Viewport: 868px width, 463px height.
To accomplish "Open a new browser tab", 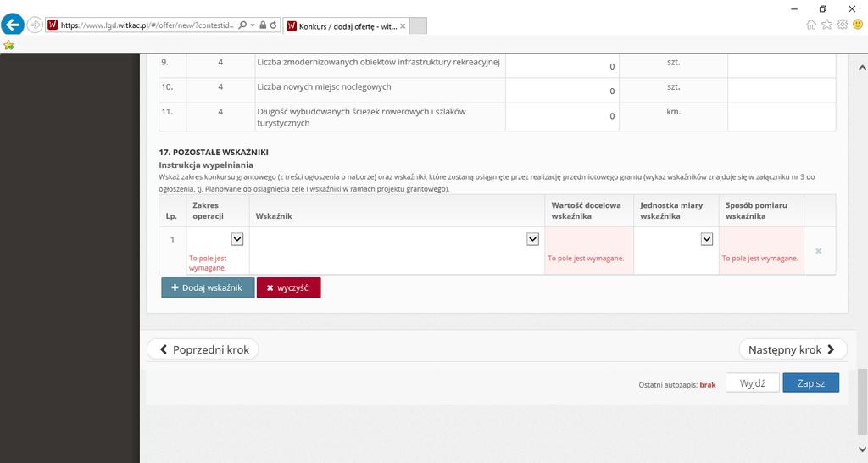I will pos(419,26).
